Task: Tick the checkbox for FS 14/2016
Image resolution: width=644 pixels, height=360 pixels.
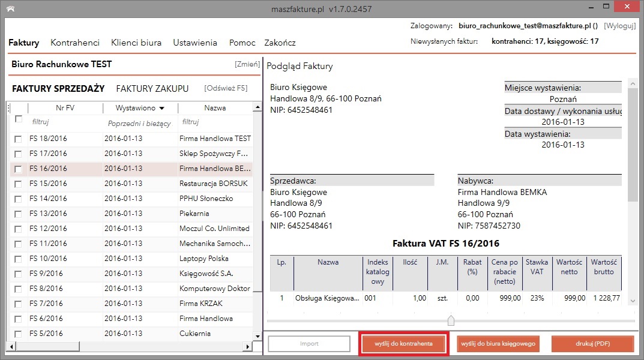Action: [18, 199]
